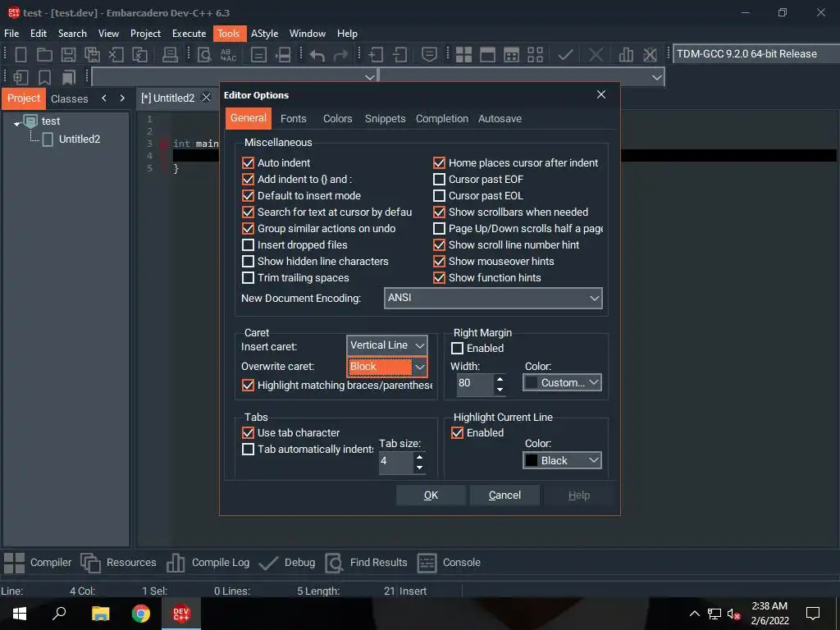
Task: Click the Tab size input field
Action: click(x=395, y=462)
